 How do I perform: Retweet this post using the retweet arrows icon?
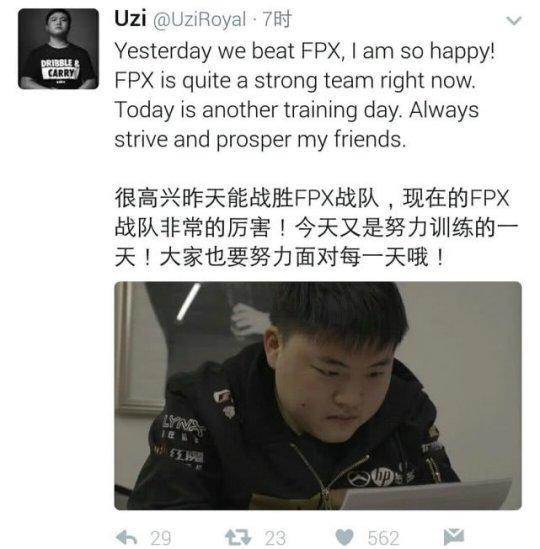pyautogui.click(x=238, y=537)
